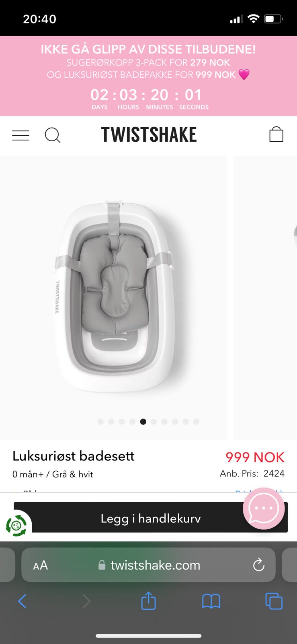Open the hamburger navigation menu
This screenshot has height=644, width=297.
(x=20, y=136)
